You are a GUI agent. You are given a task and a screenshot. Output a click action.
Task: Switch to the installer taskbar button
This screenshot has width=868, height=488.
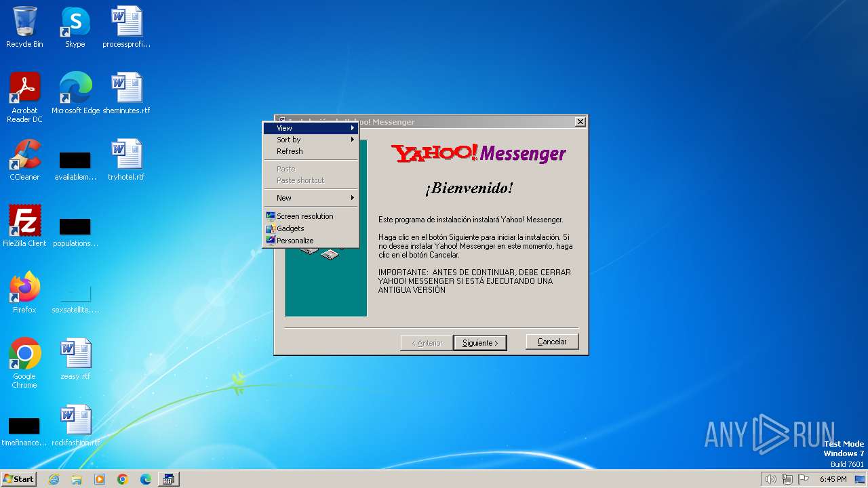pyautogui.click(x=169, y=479)
